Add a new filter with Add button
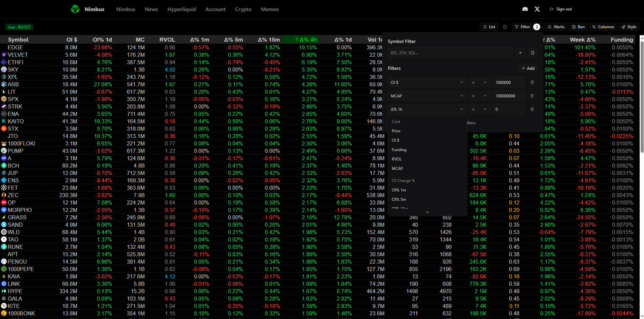 click(x=528, y=69)
